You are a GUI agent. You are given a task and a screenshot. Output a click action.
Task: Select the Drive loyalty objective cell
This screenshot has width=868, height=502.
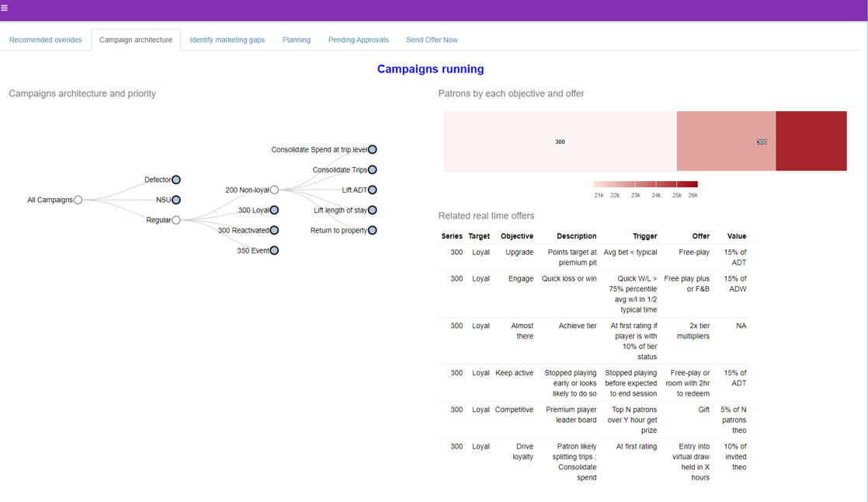coord(523,451)
